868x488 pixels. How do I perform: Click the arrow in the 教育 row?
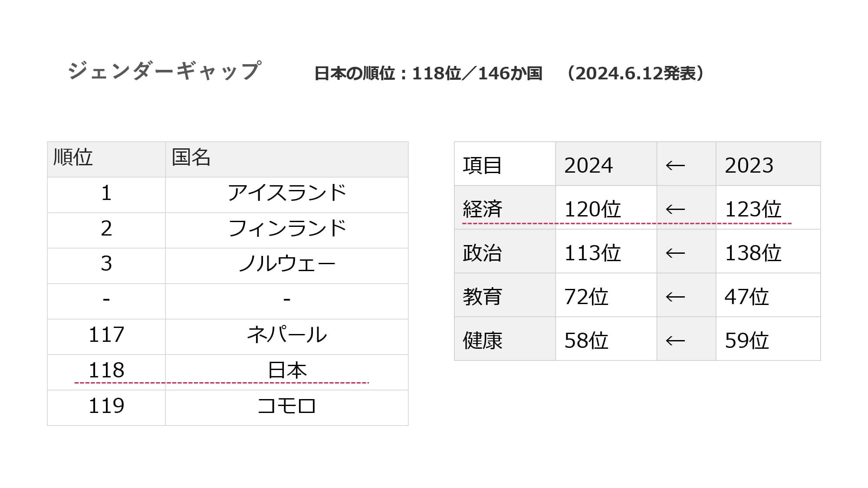pos(675,297)
